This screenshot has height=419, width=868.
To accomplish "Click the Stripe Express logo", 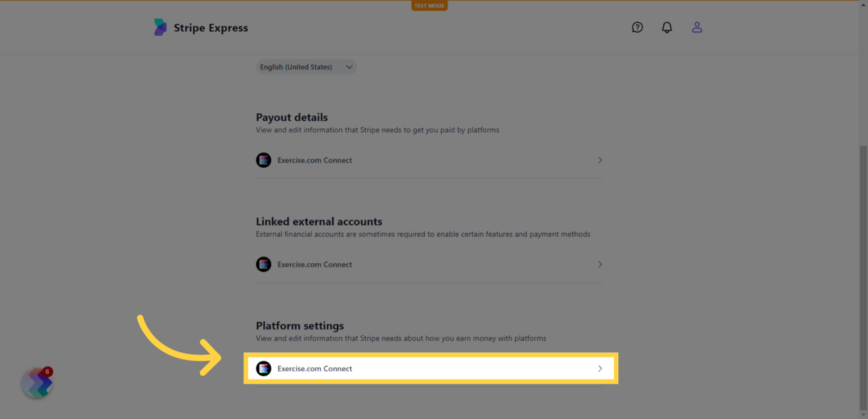I will point(201,27).
